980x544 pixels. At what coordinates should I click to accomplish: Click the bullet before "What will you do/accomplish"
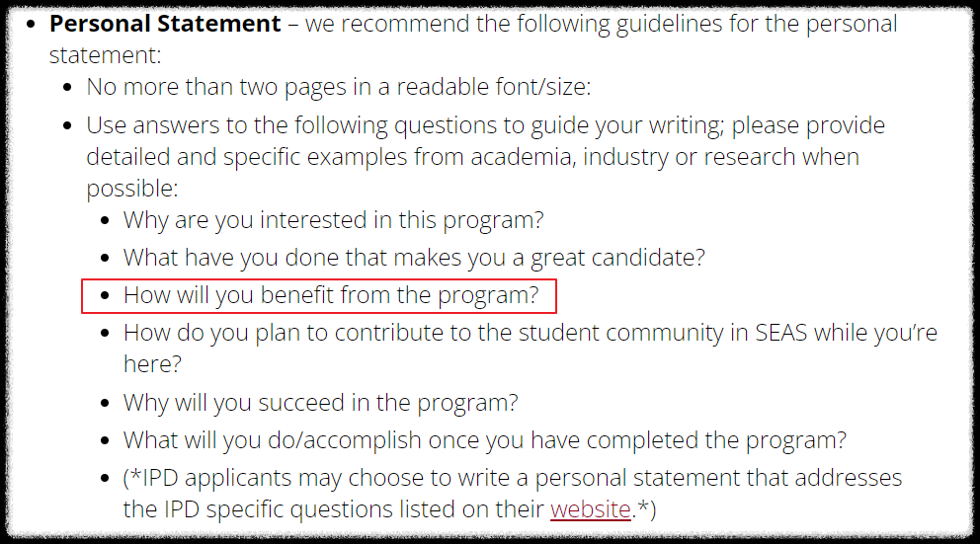pyautogui.click(x=106, y=441)
